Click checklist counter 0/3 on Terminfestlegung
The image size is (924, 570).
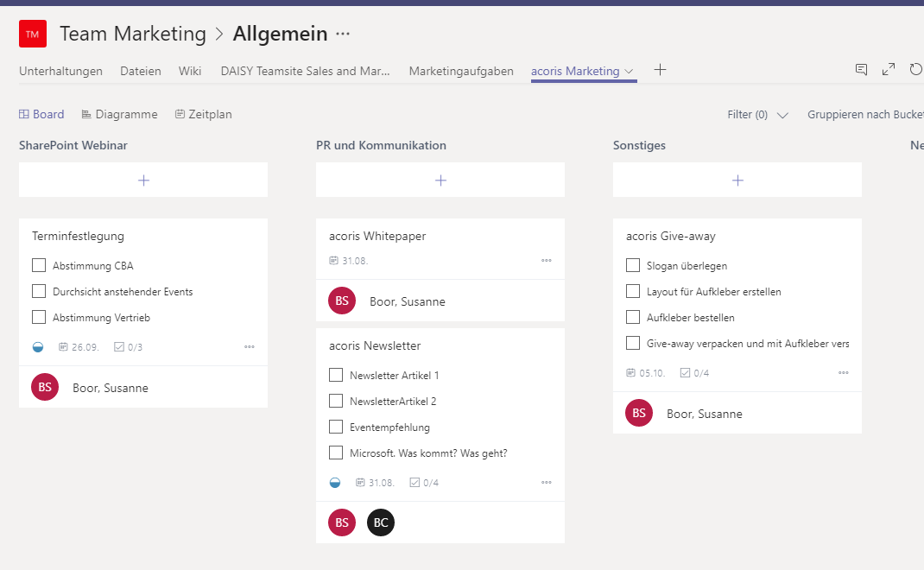[128, 347]
